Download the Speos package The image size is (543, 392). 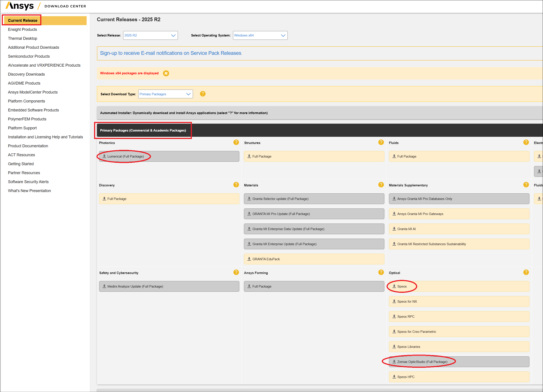[x=401, y=286]
